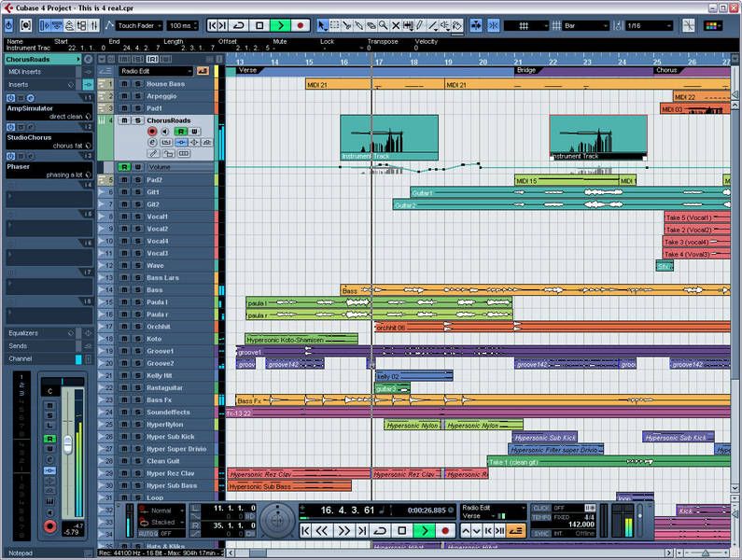Click the Notepad section at bottom left

[x=19, y=553]
